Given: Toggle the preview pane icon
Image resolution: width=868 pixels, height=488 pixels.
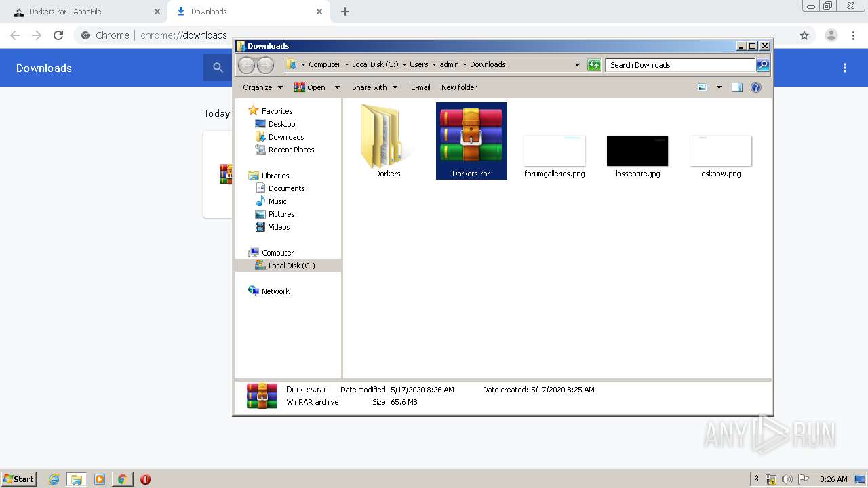Looking at the screenshot, I should [737, 87].
